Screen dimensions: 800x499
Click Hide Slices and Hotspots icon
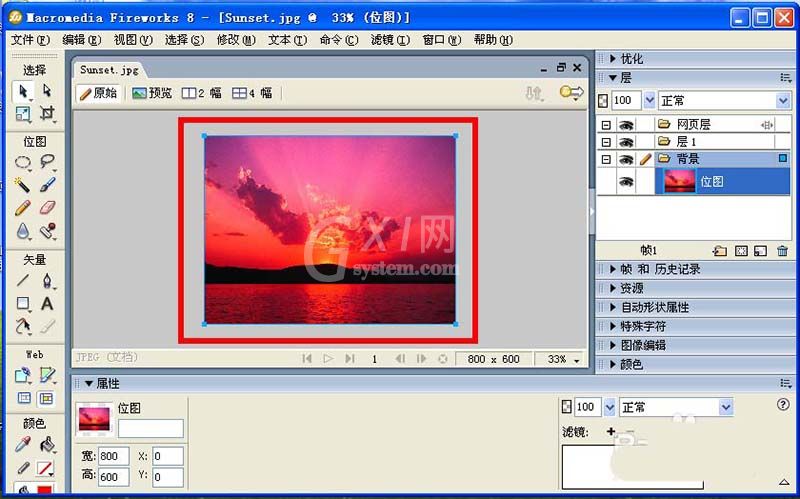click(x=24, y=398)
